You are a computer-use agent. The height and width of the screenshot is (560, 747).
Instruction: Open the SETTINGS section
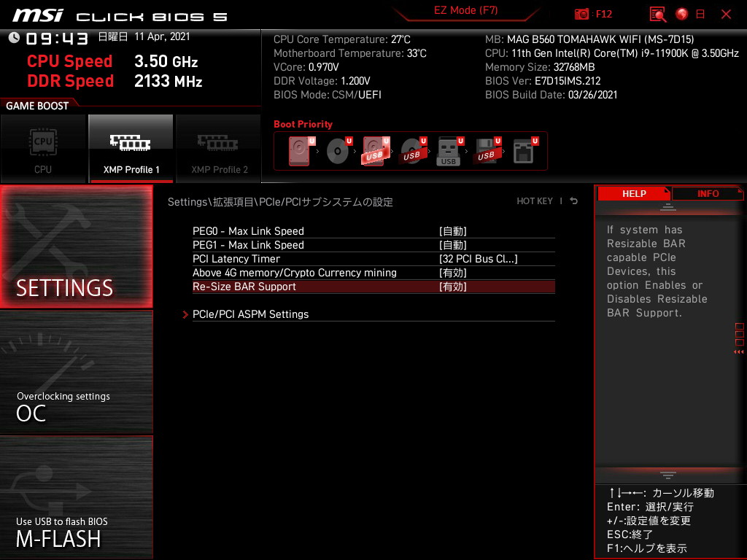(76, 246)
